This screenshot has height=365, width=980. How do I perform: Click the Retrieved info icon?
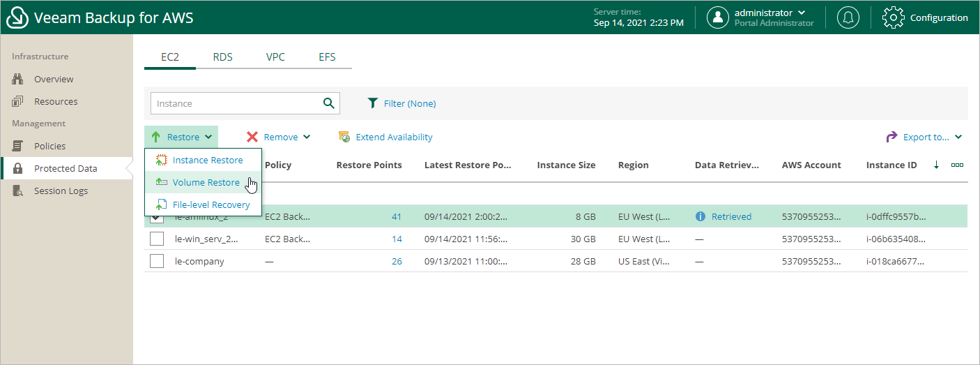[700, 216]
